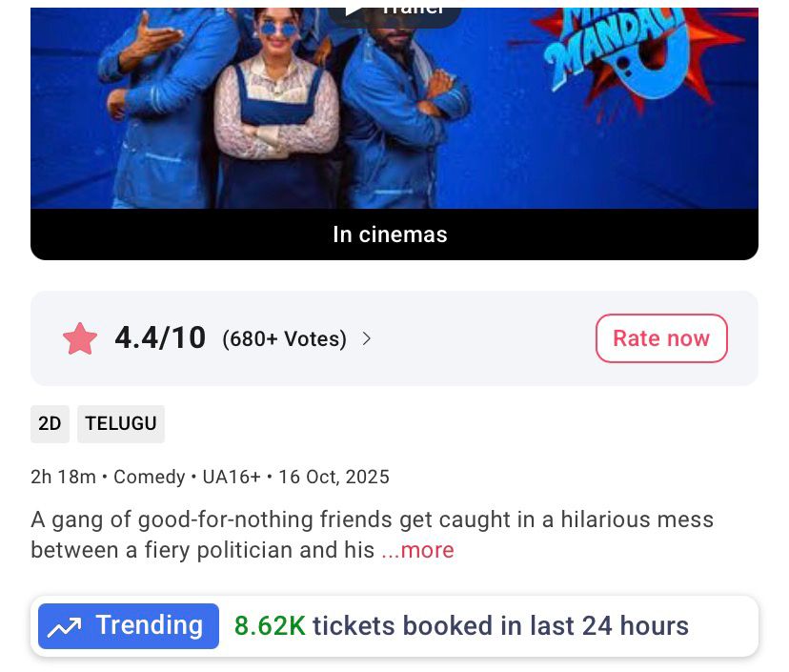Click the blue Trending badge
The width and height of the screenshot is (789, 672).
point(129,626)
